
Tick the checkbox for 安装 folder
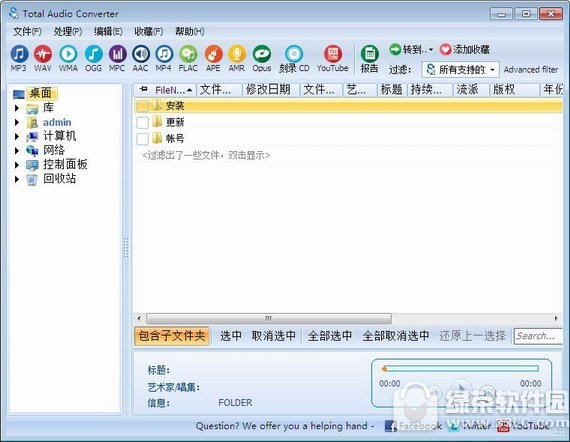pyautogui.click(x=142, y=106)
